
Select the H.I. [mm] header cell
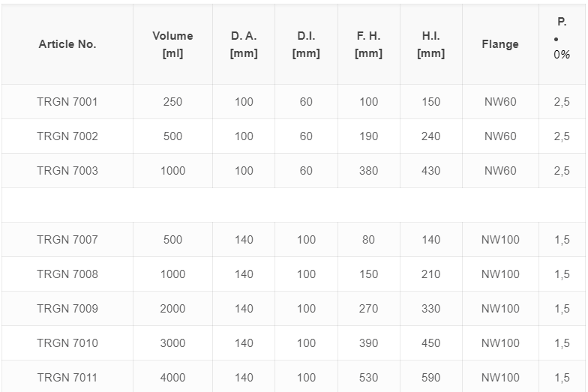(430, 44)
